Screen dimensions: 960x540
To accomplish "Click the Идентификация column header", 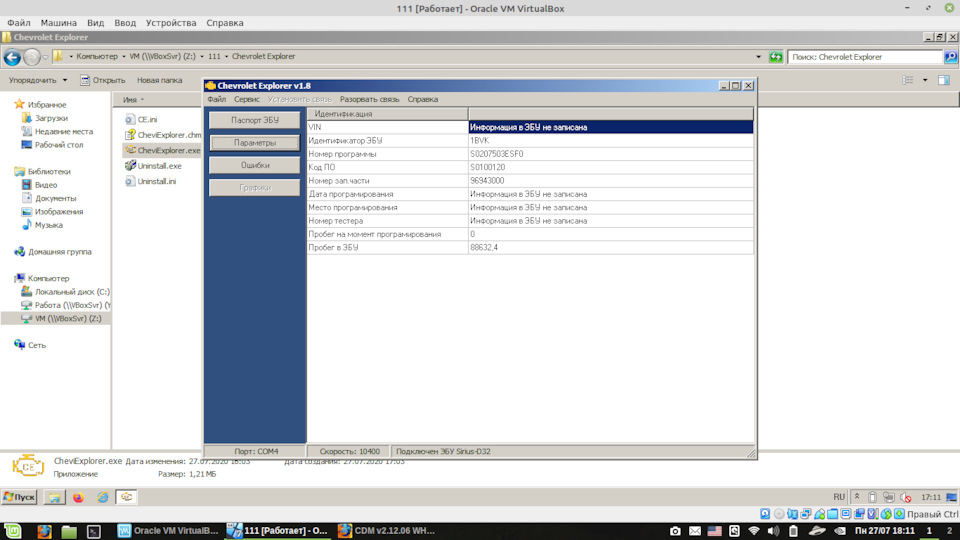I will (388, 114).
